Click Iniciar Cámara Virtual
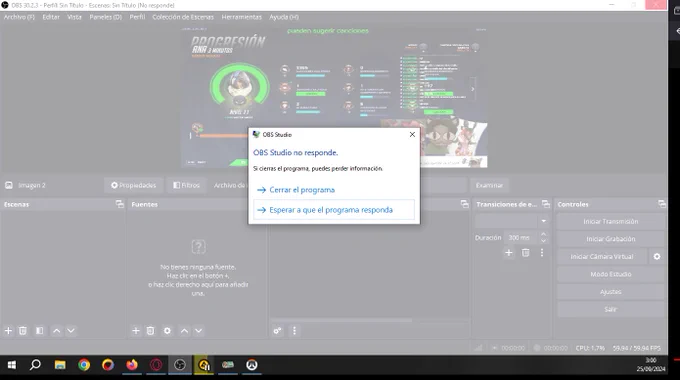Viewport: 680px width, 380px height. (602, 256)
